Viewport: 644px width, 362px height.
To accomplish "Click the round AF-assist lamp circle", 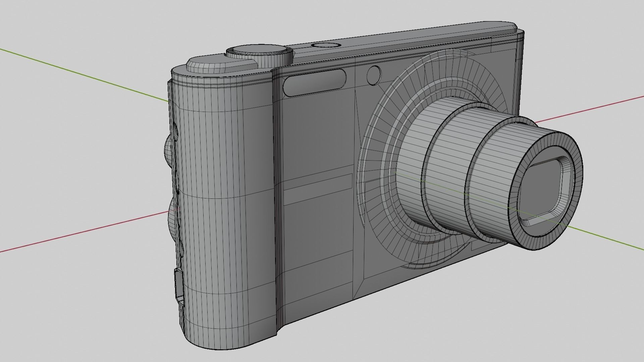I will [374, 75].
